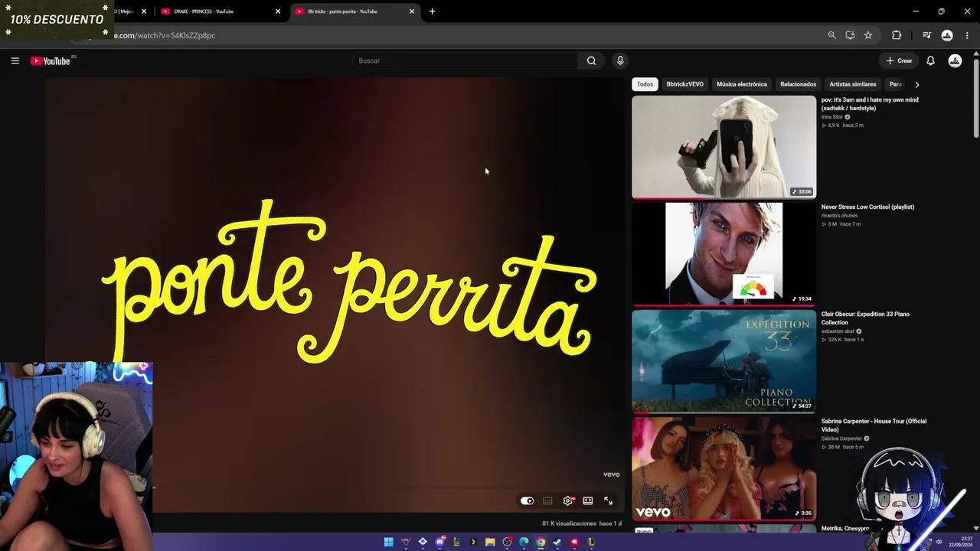The image size is (980, 551).
Task: Click the Buscar search field
Action: click(x=465, y=60)
